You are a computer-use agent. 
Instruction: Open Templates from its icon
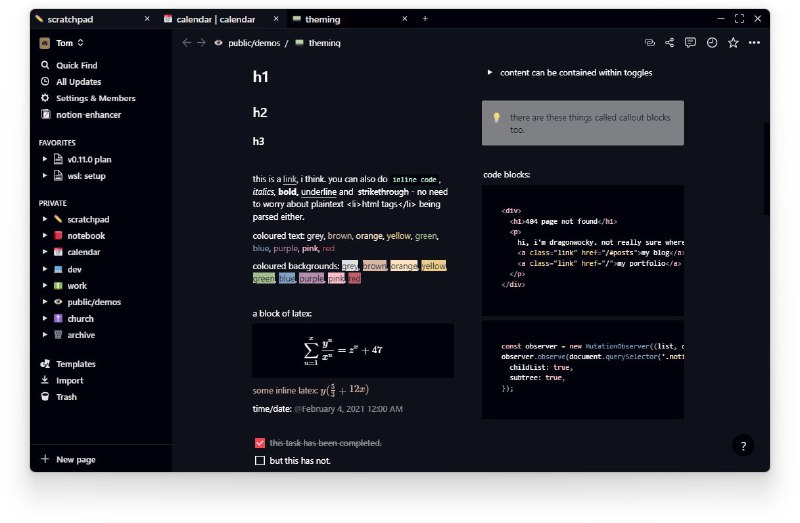click(45, 363)
